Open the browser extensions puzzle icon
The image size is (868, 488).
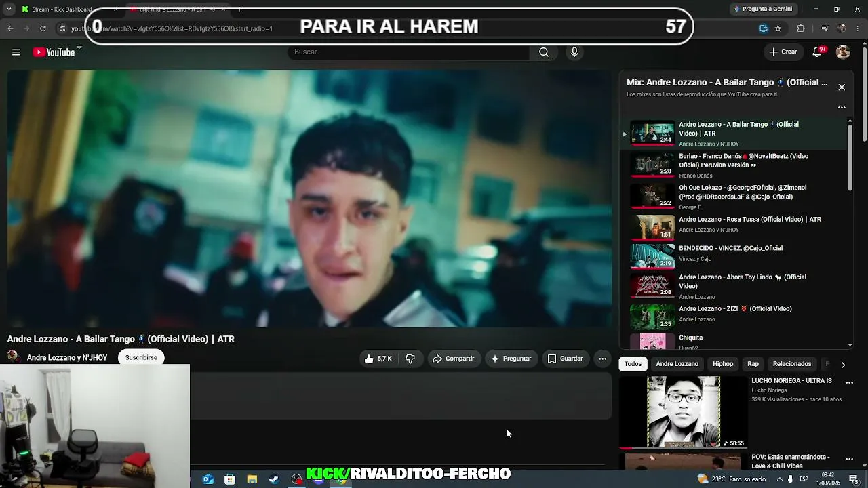(801, 28)
